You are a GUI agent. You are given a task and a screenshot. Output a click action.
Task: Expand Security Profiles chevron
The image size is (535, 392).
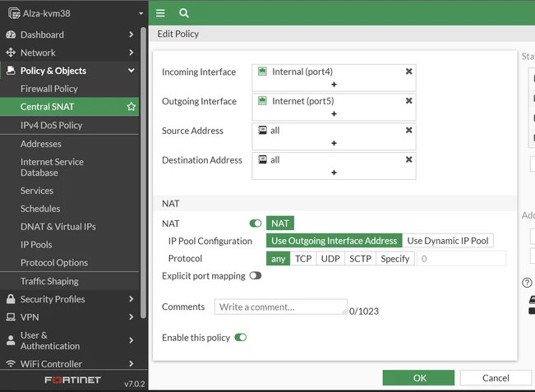[x=131, y=299]
